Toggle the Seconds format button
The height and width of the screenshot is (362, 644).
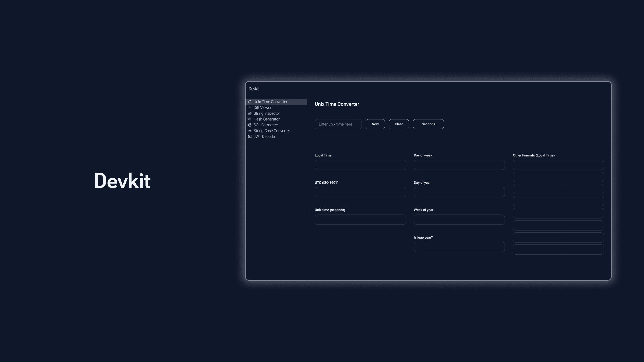(428, 124)
